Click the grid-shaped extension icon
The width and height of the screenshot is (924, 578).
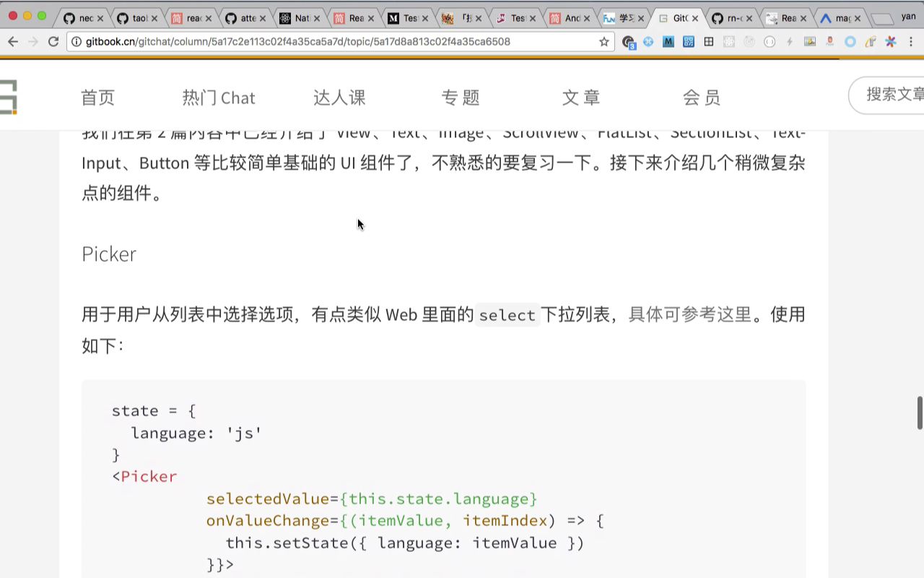click(709, 42)
